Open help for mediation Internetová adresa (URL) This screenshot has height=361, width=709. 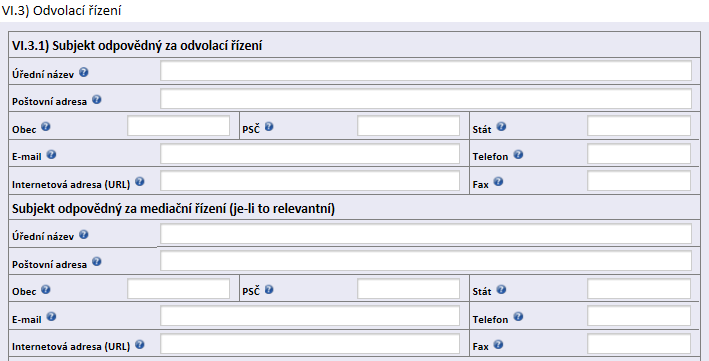click(140, 345)
